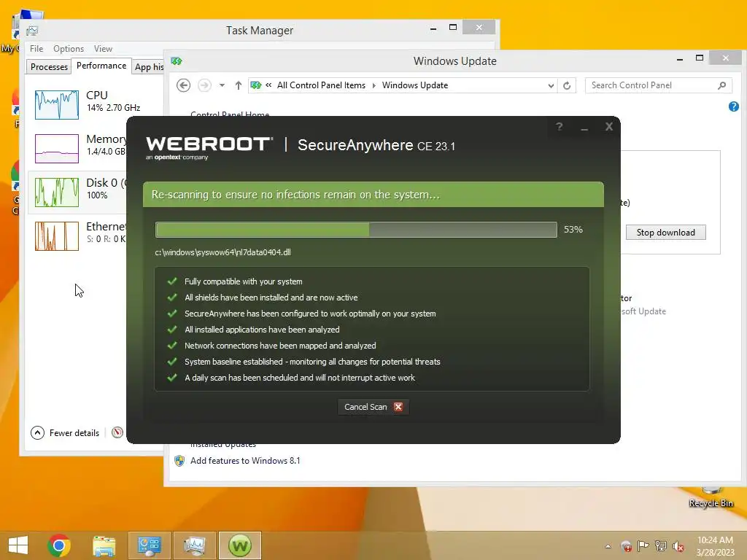747x560 pixels.
Task: Switch to Control Panel taskbar button
Action: (149, 545)
